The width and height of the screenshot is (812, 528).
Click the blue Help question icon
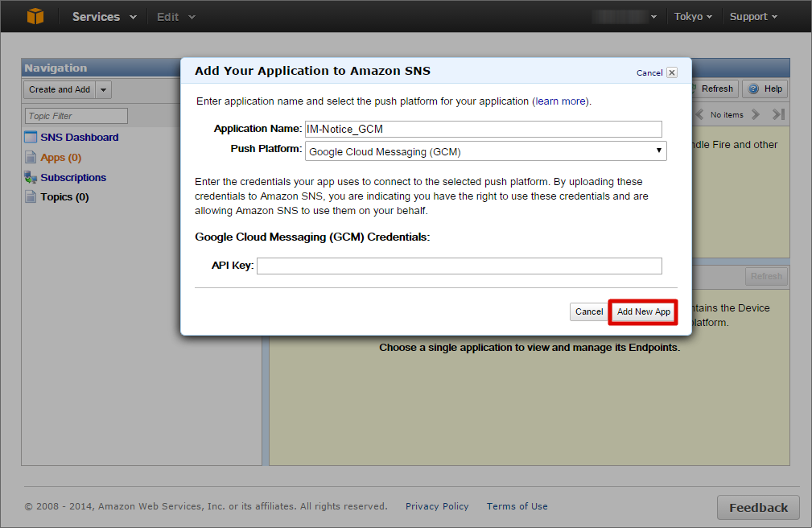pyautogui.click(x=753, y=89)
